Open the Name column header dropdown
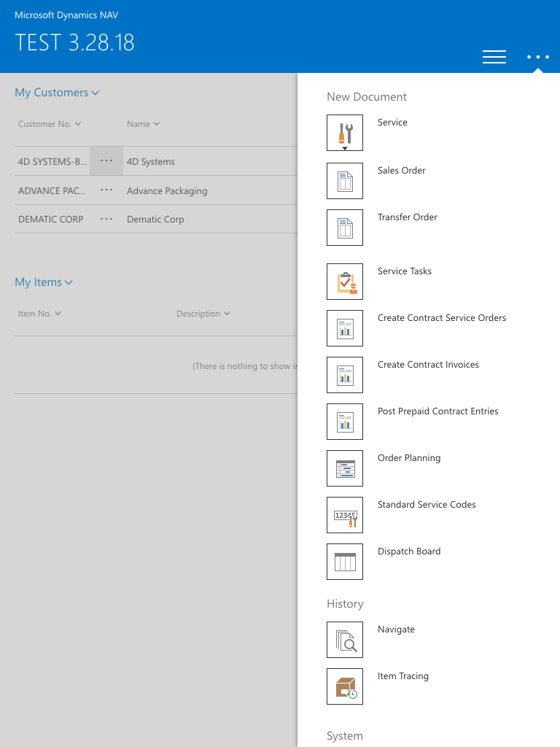This screenshot has height=747, width=560. 143,124
